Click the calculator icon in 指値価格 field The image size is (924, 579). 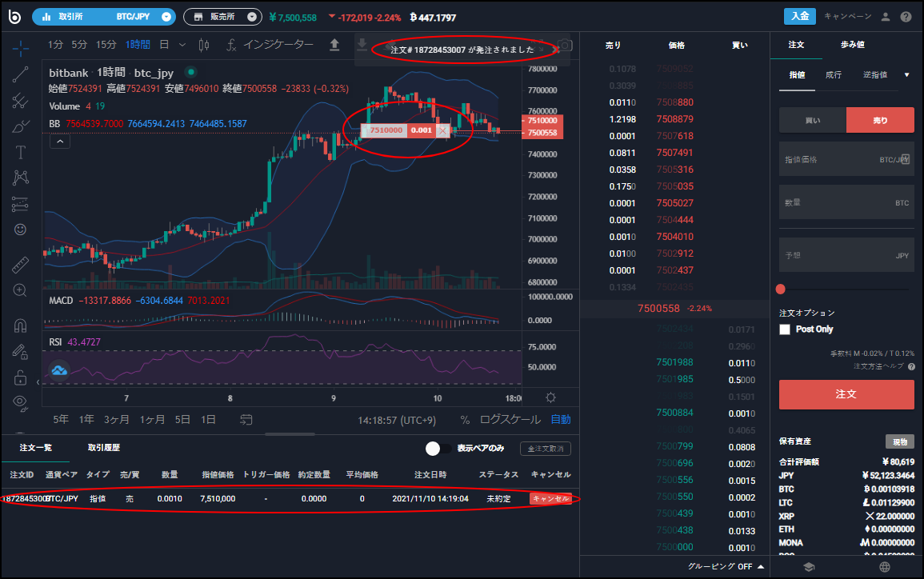[905, 159]
